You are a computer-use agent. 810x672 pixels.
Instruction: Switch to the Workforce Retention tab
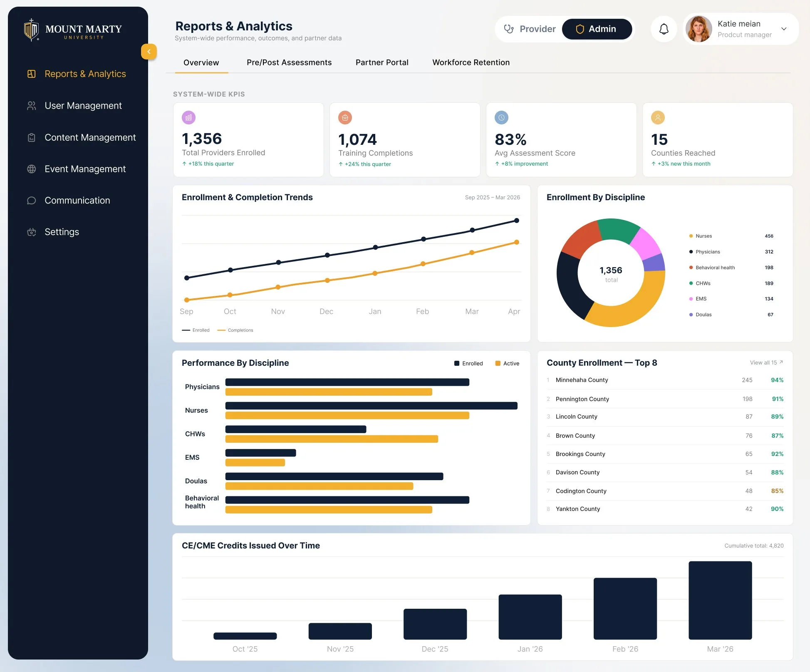click(471, 62)
